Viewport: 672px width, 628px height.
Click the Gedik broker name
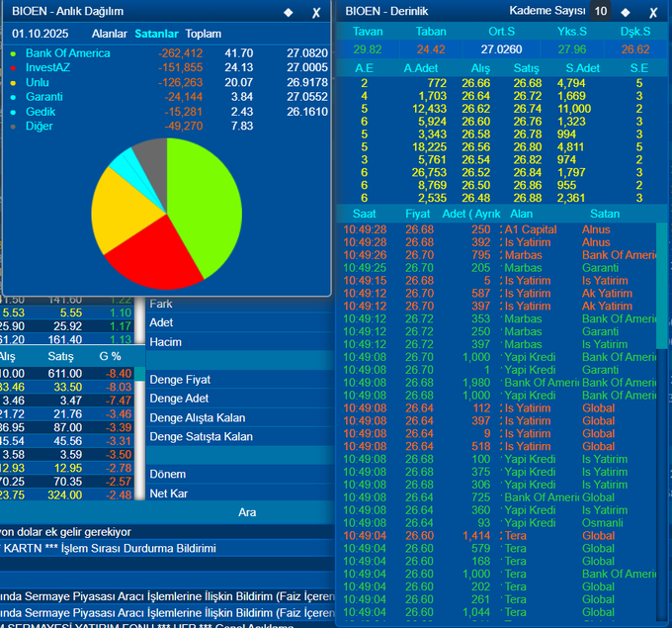coord(41,112)
